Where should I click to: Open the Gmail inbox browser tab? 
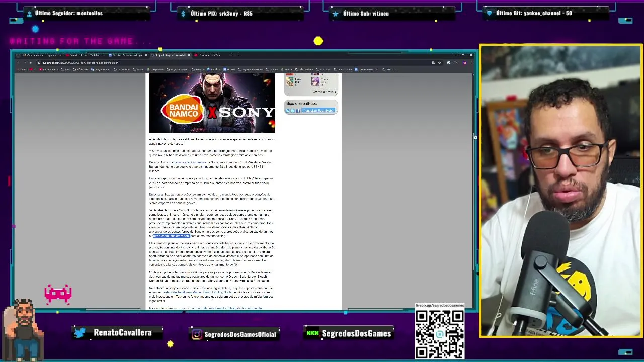42,55
